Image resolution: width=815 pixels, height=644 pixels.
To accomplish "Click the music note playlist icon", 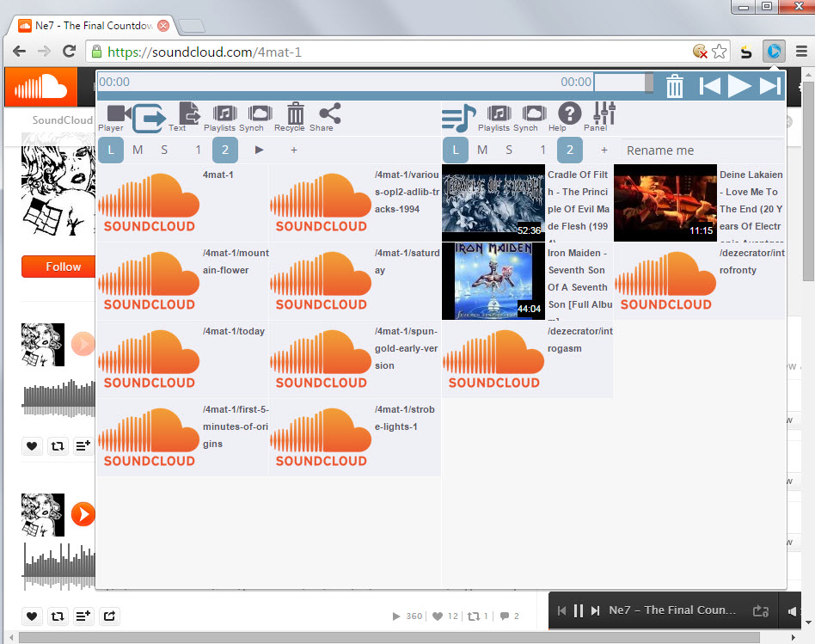I will 458,118.
